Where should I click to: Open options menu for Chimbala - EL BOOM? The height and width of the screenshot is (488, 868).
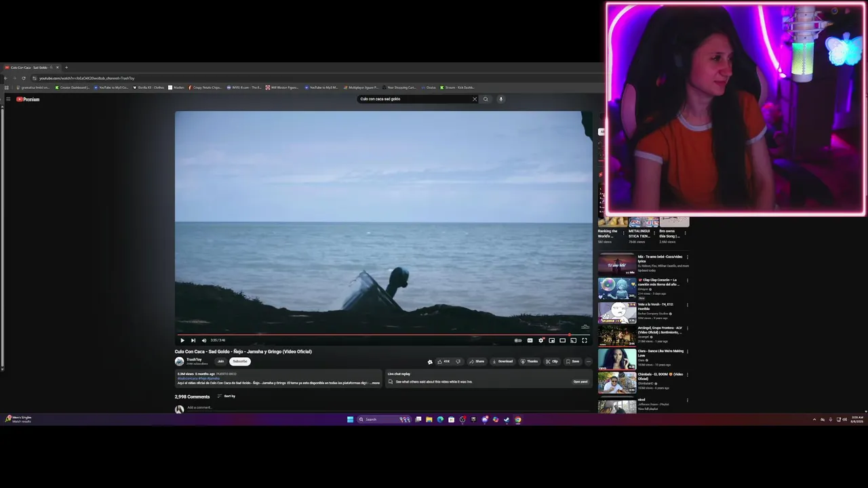687,375
